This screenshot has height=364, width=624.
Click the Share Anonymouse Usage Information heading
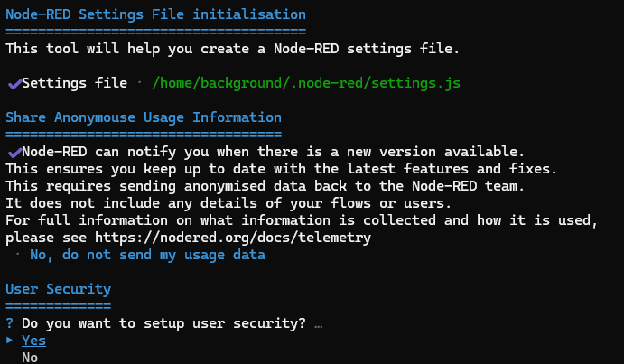[x=144, y=117]
